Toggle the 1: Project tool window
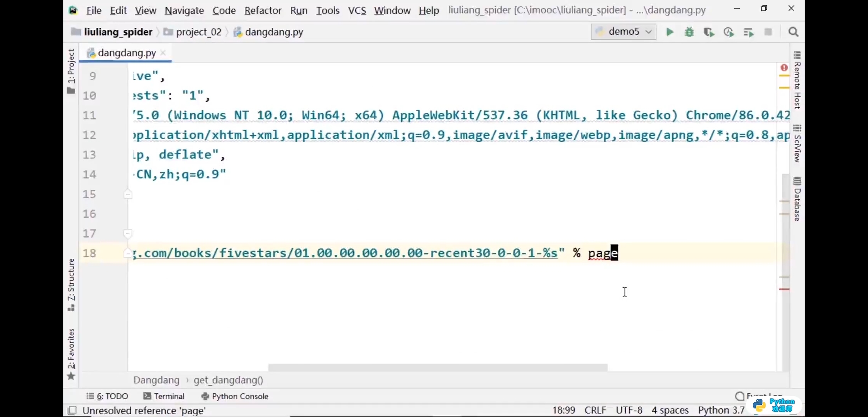868x417 pixels. [x=71, y=71]
